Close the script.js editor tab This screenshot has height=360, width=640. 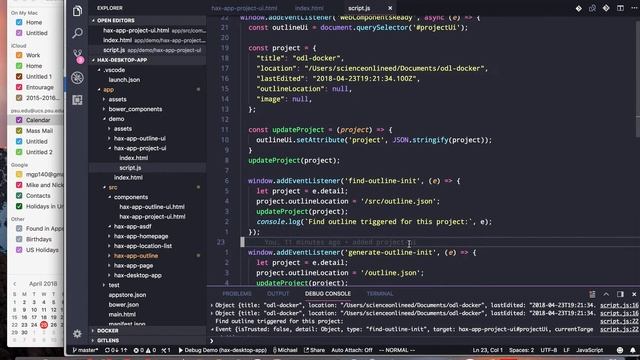pos(390,8)
